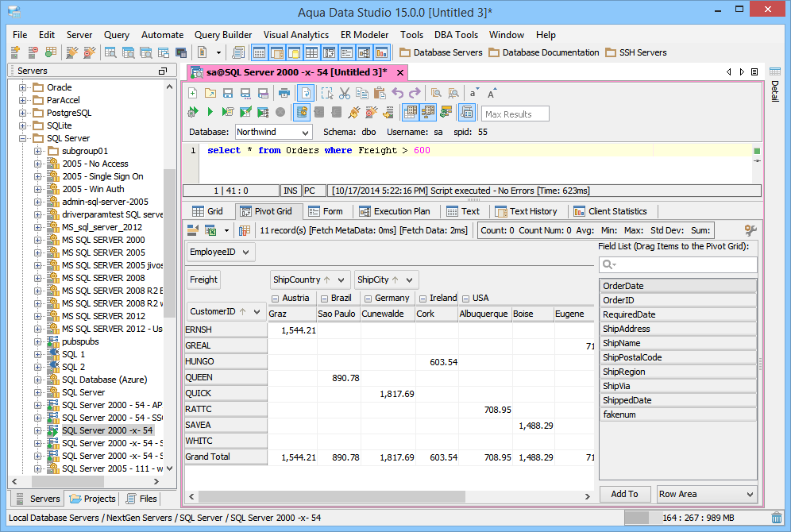The height and width of the screenshot is (532, 791).
Task: Collapse the Austria column group
Action: click(x=275, y=299)
